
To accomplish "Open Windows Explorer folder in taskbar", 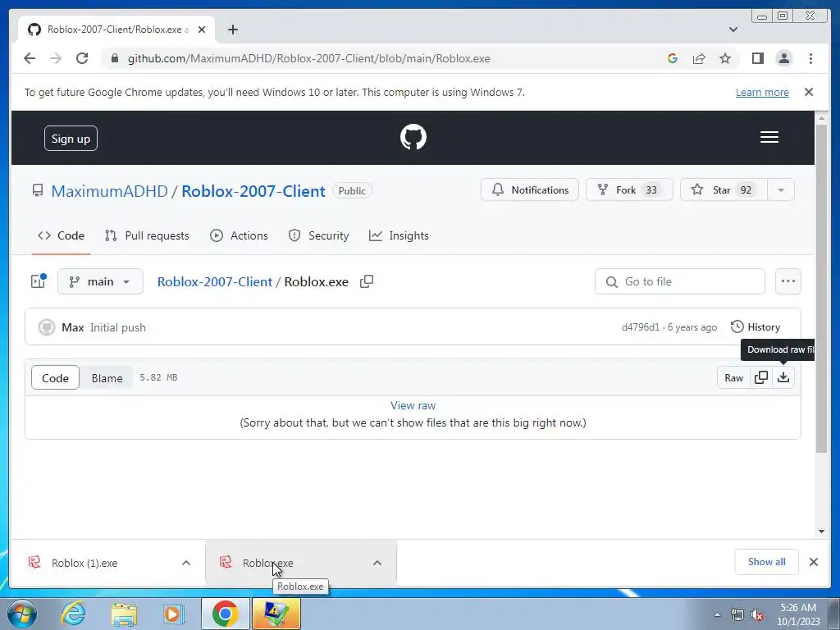I will [124, 614].
